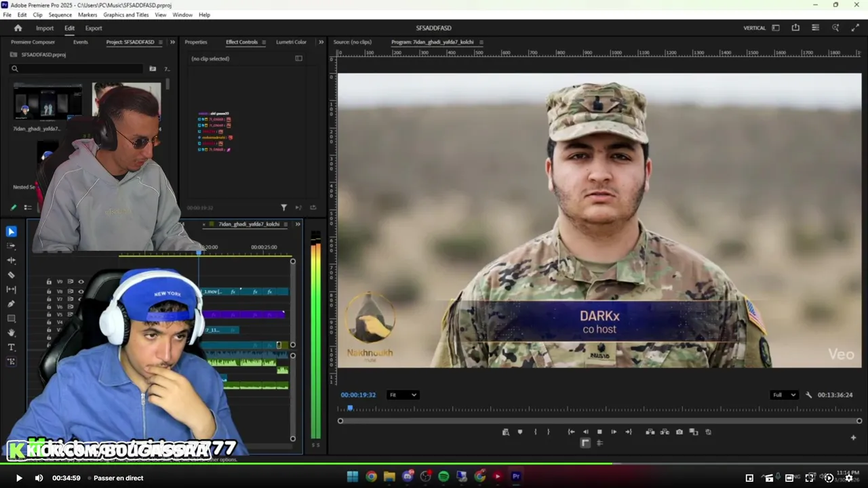Switch to Source: (no clips) tab
Viewport: 868px width, 488px height.
click(x=352, y=42)
